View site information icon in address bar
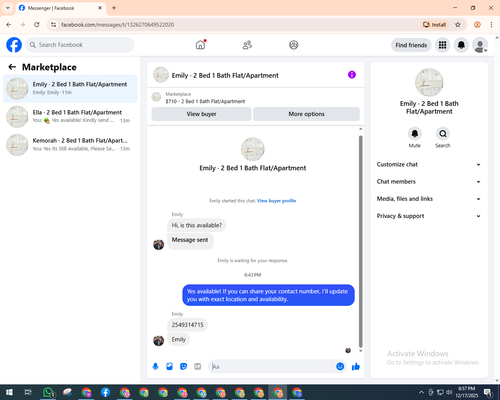Viewport: 500px width, 400px height. [x=53, y=25]
